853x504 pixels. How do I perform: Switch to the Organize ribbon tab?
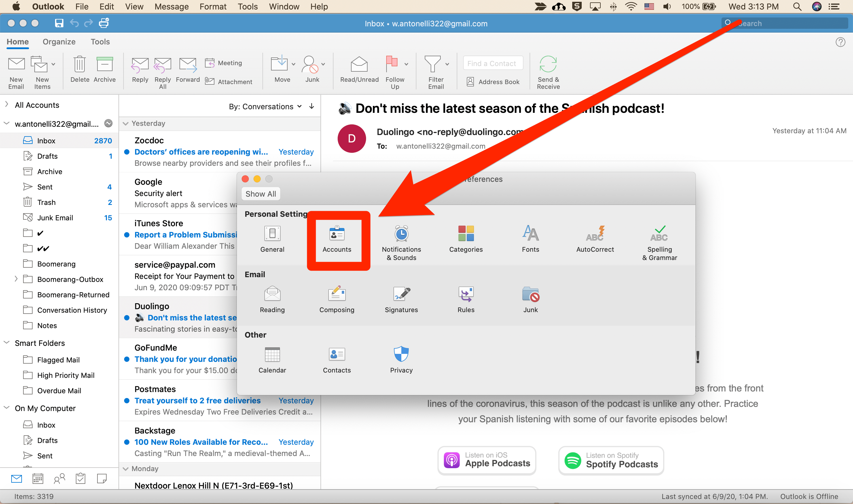click(x=59, y=42)
